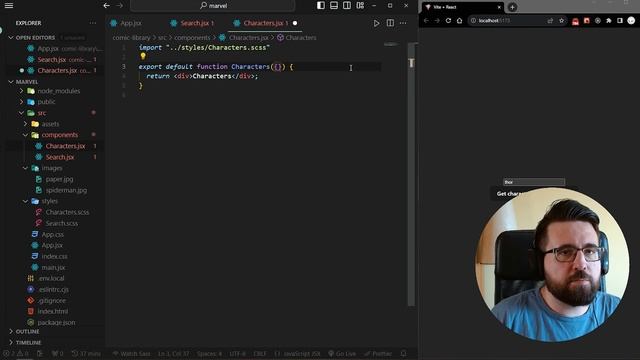Open errors and warnings count in status bar
Viewport: 640px width, 360px height.
click(x=16, y=353)
